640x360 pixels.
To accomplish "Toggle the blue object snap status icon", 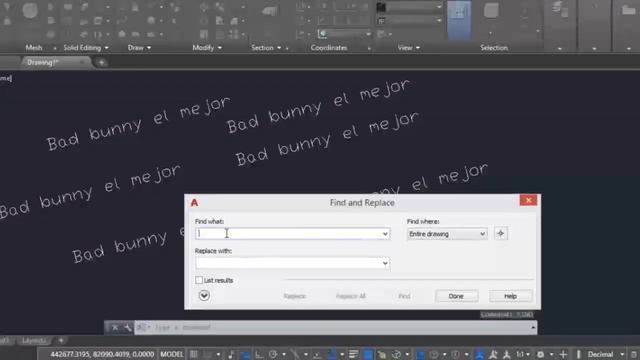I will pyautogui.click(x=331, y=354).
